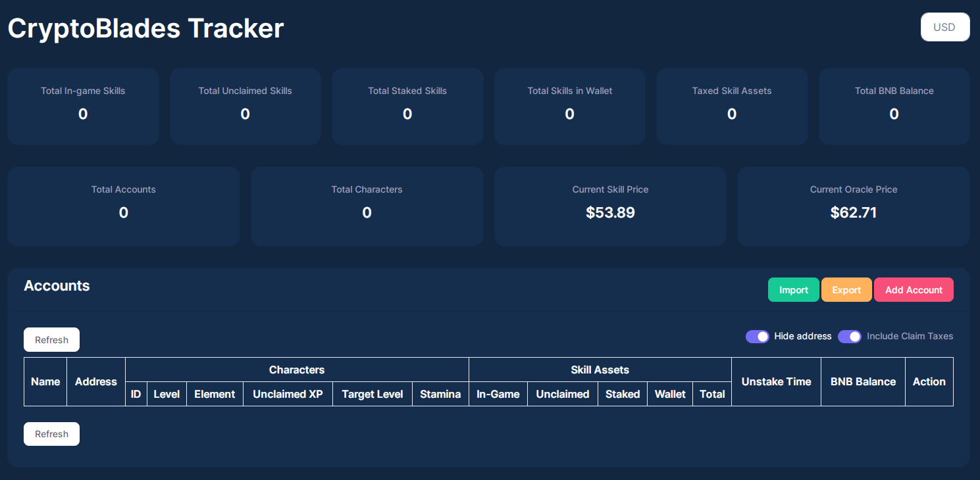Click the Total Staked Skills label
980x480 pixels.
coord(407,91)
